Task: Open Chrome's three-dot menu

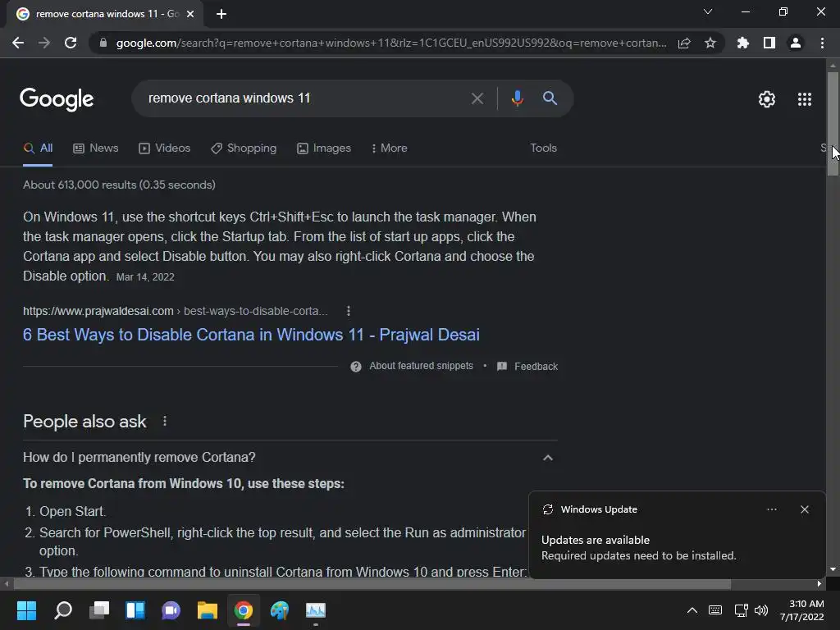Action: point(822,43)
